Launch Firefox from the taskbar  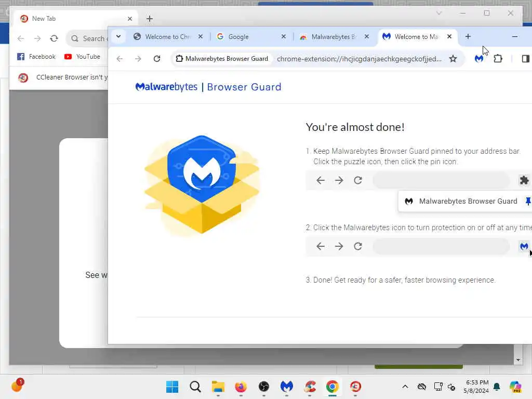click(x=241, y=387)
